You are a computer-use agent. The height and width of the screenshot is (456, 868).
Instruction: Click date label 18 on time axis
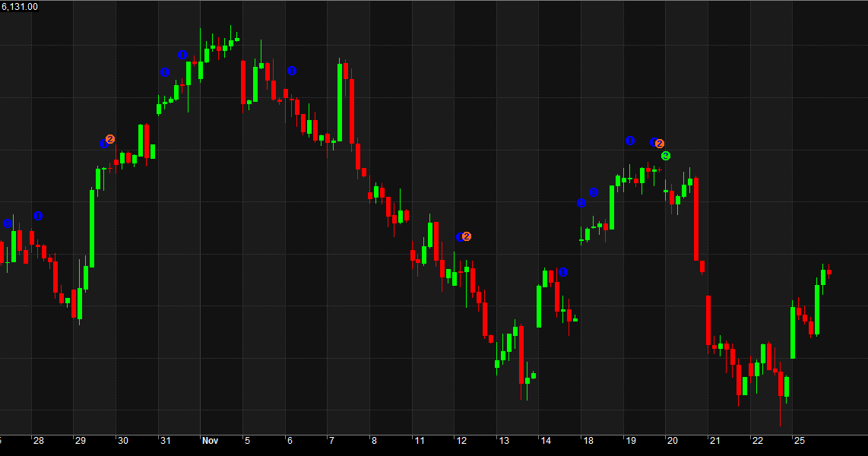click(588, 441)
